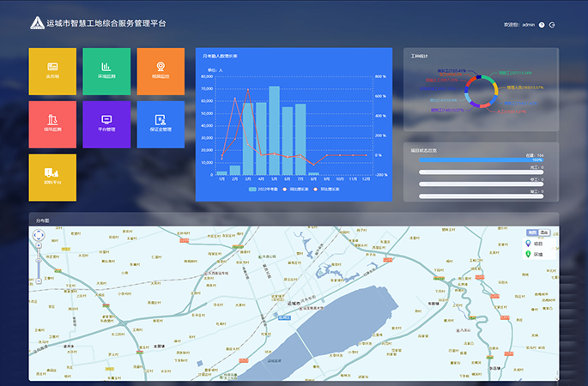The width and height of the screenshot is (588, 386).
Task: Click the 木工 donut chart label
Action: (512, 112)
